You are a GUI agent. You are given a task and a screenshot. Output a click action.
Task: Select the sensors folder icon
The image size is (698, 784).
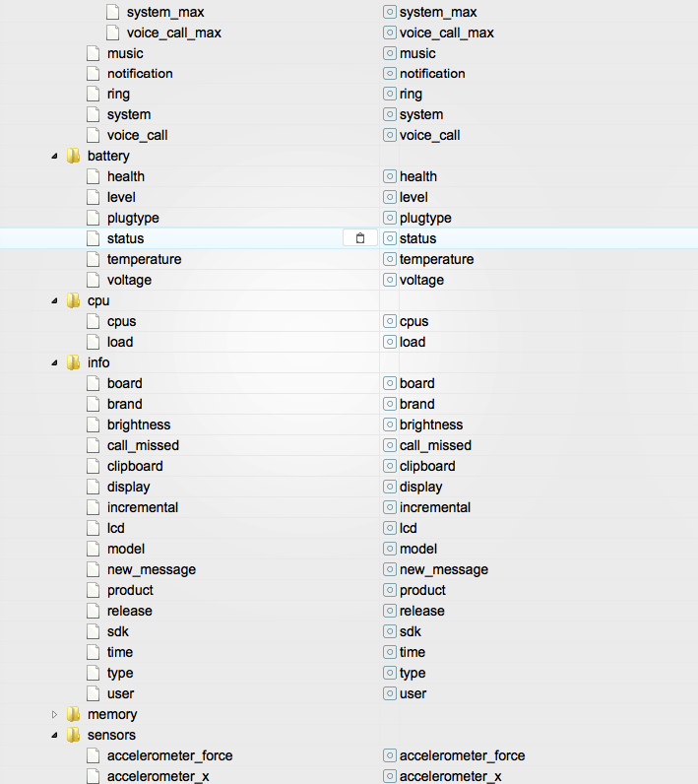click(74, 735)
